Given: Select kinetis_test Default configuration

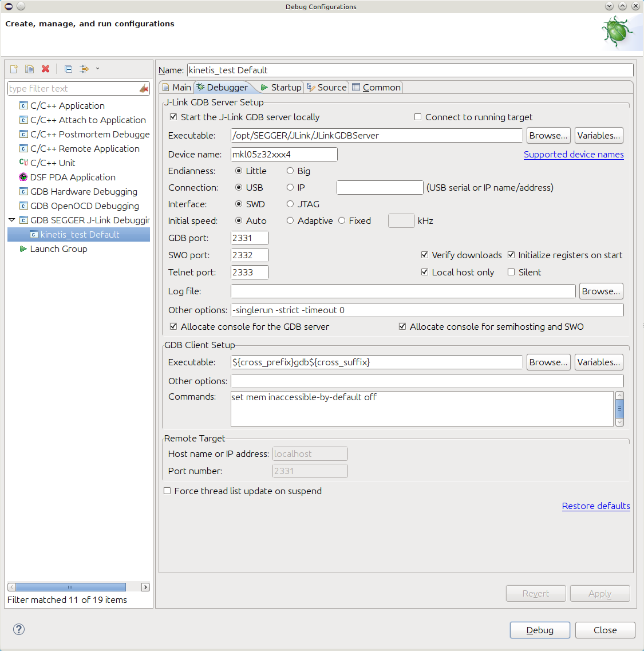Looking at the screenshot, I should pos(79,235).
